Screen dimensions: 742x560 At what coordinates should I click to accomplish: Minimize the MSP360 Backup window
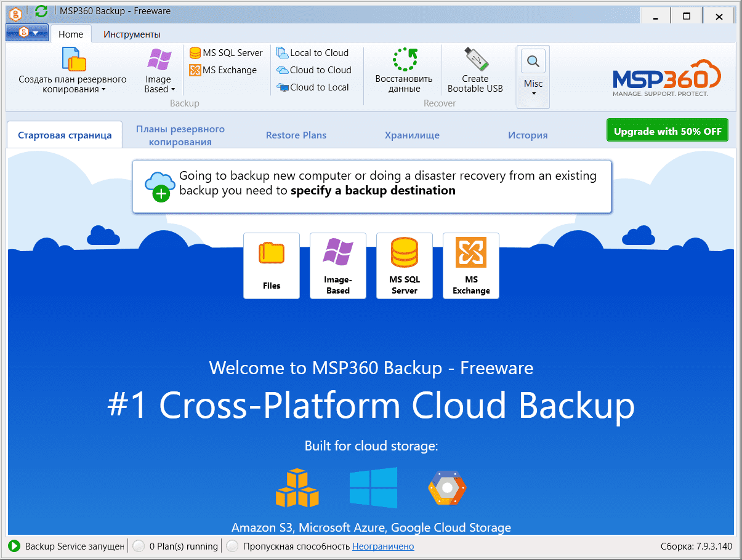[x=655, y=16]
